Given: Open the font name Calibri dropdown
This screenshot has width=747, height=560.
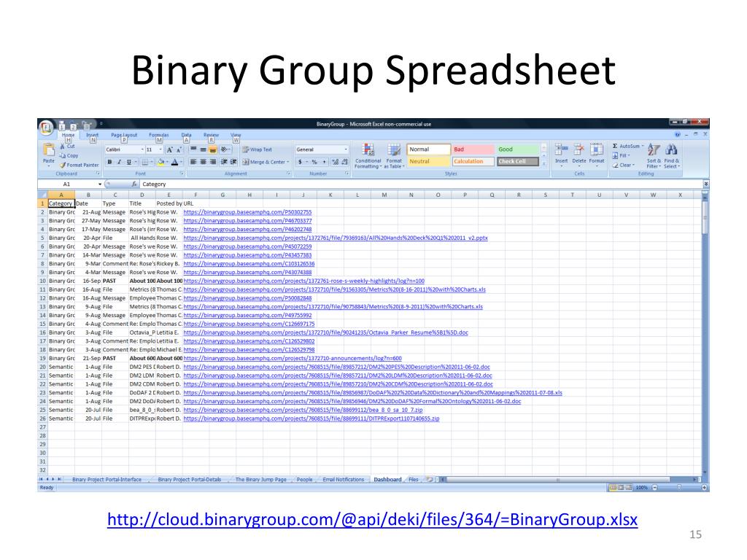Looking at the screenshot, I should [142, 149].
